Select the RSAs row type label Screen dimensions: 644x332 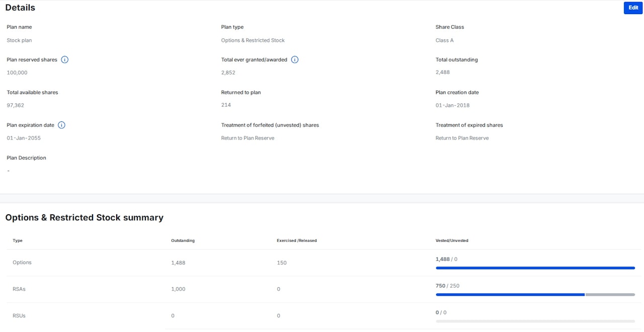20,289
